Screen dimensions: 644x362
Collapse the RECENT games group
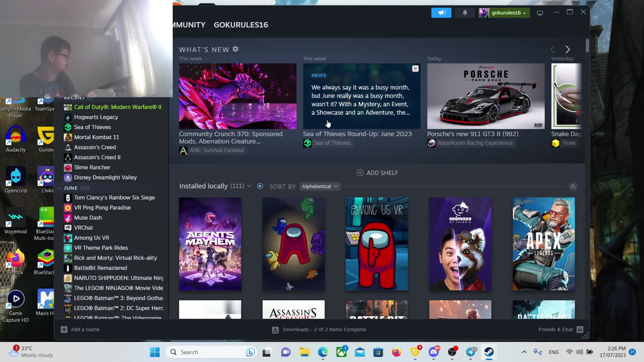59,98
